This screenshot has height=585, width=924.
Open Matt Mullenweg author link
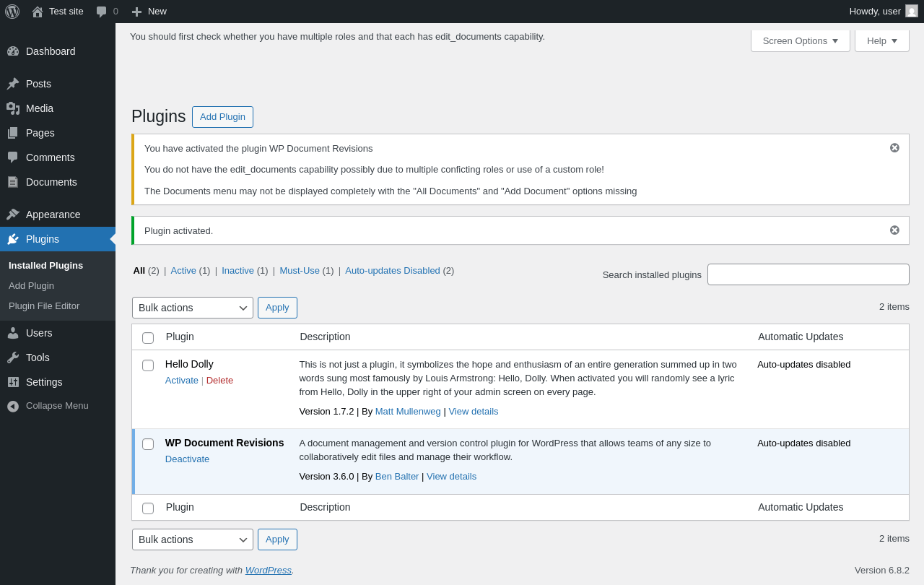[408, 412]
